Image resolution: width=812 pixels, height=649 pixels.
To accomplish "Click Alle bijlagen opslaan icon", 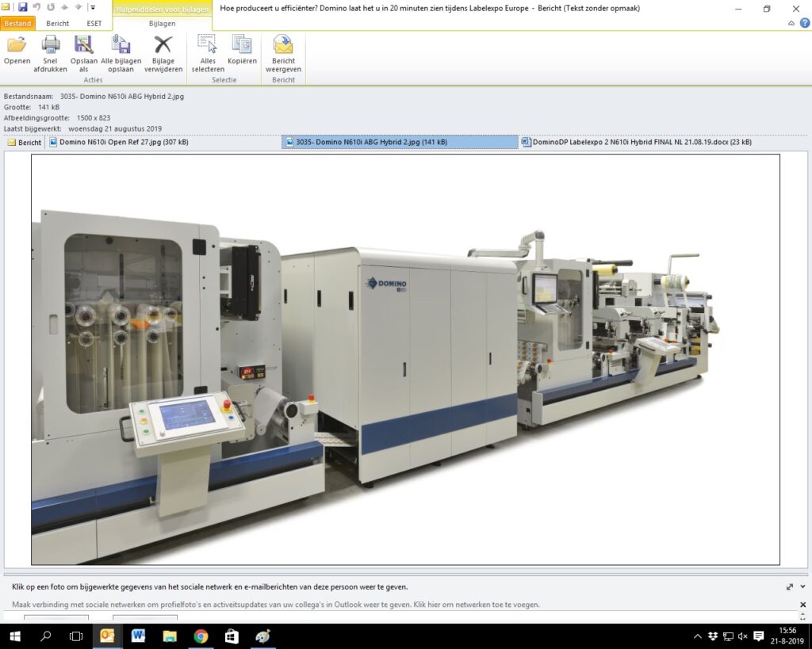I will (121, 44).
